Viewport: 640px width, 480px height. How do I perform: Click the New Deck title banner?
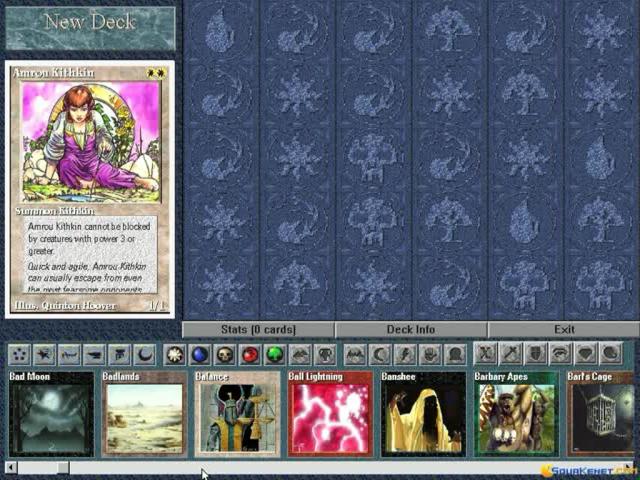(x=90, y=28)
